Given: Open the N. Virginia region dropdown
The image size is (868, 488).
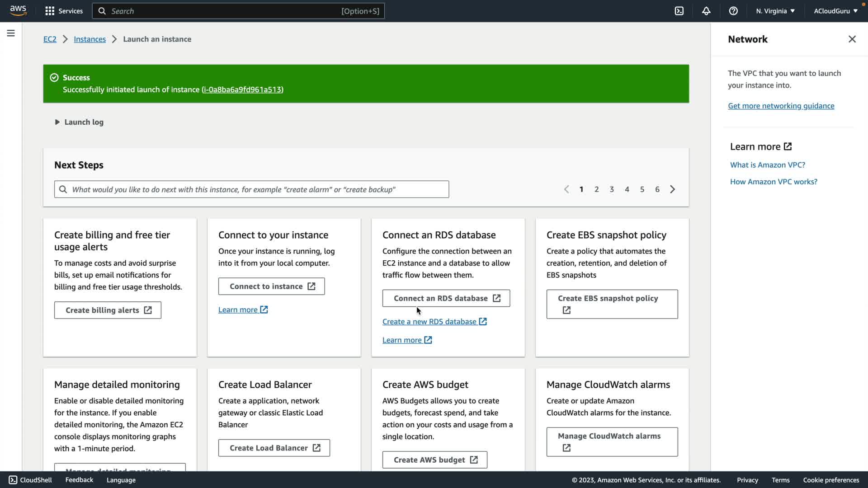Looking at the screenshot, I should [775, 11].
